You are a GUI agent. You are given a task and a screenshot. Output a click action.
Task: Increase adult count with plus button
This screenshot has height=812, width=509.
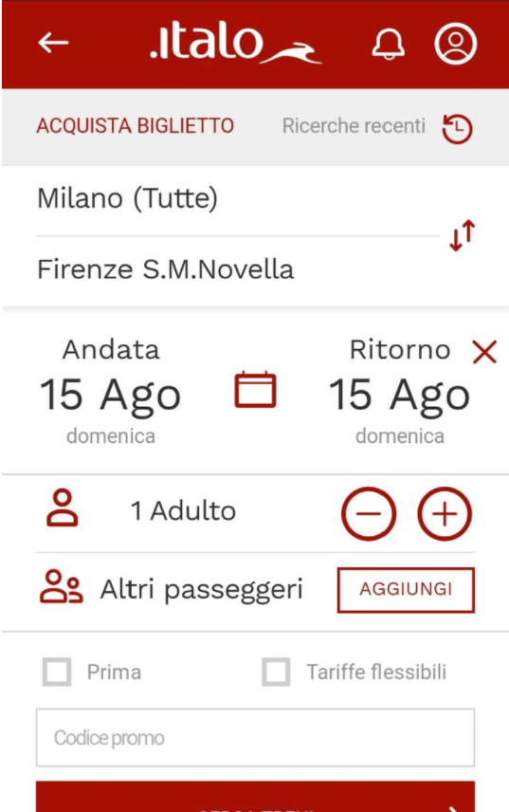[x=445, y=514]
